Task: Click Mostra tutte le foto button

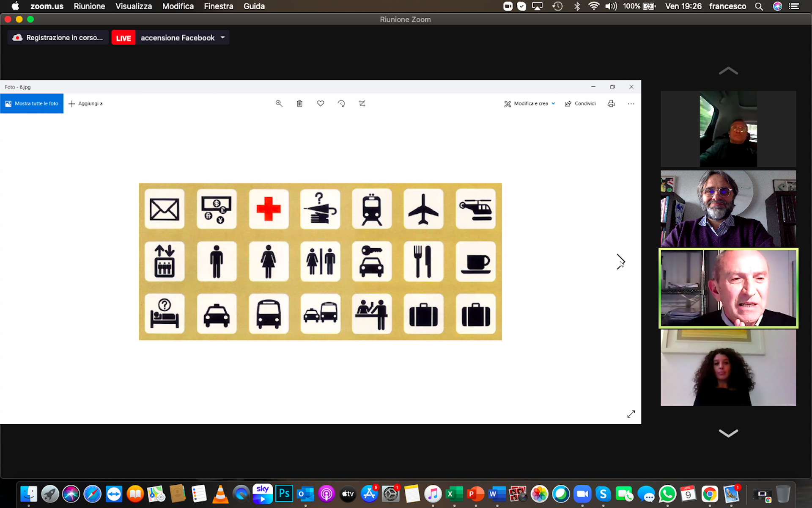Action: 32,103
